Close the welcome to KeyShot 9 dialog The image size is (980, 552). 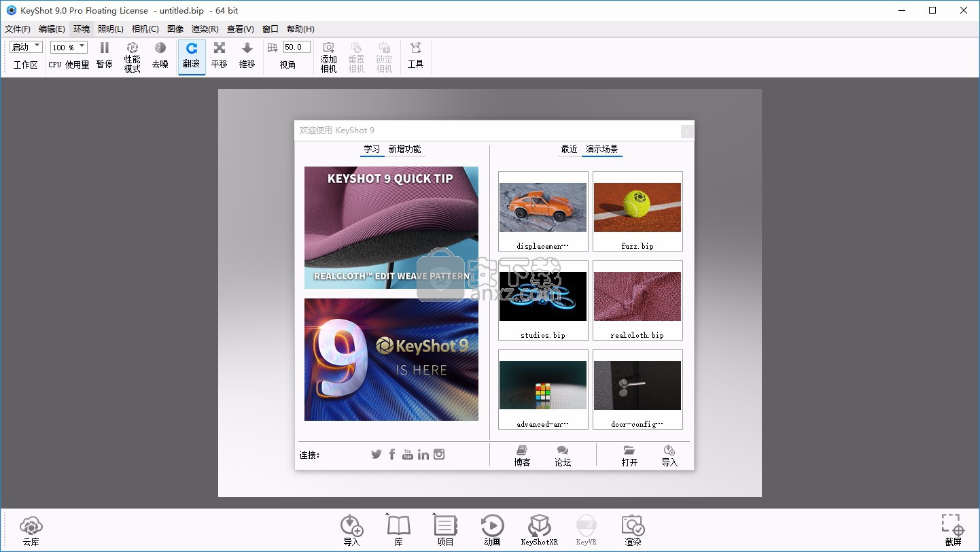pyautogui.click(x=687, y=131)
